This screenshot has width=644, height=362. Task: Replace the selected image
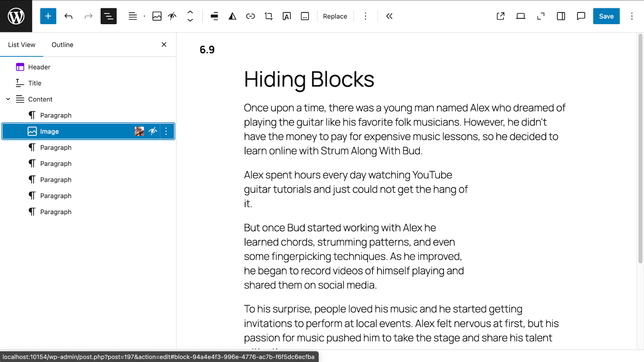click(x=334, y=16)
